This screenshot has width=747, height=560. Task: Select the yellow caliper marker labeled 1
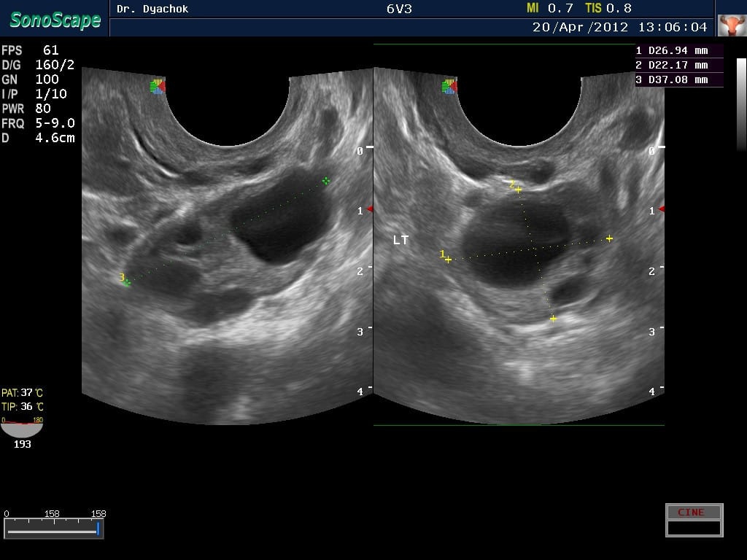(x=448, y=259)
